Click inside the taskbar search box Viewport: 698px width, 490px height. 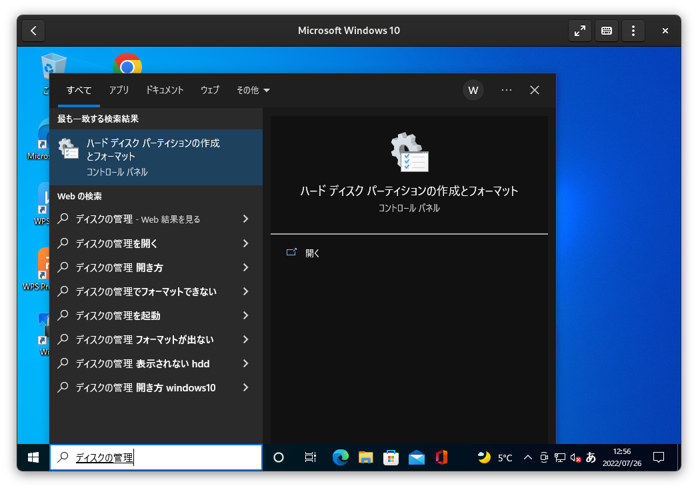coord(156,457)
